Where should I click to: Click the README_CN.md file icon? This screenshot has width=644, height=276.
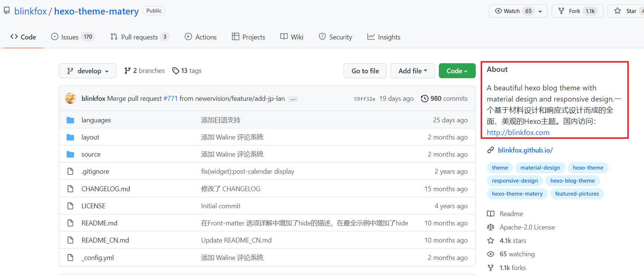tap(70, 240)
